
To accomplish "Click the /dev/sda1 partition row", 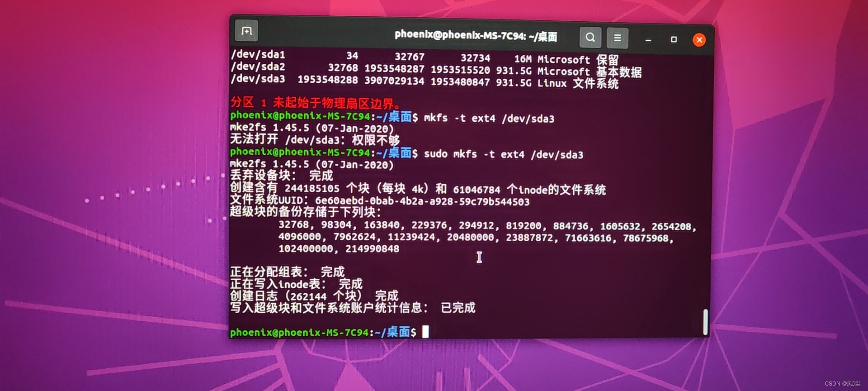I will click(425, 57).
